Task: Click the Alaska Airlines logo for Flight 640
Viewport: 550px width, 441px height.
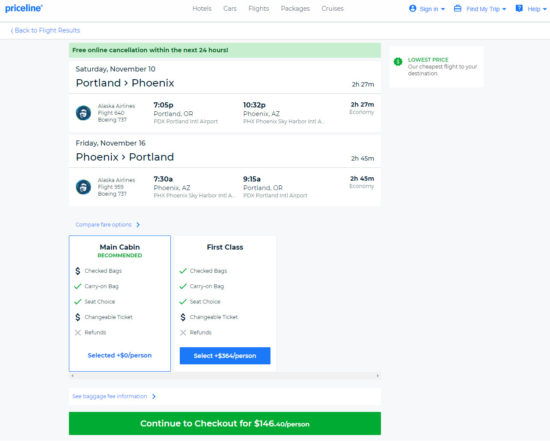Action: (83, 113)
